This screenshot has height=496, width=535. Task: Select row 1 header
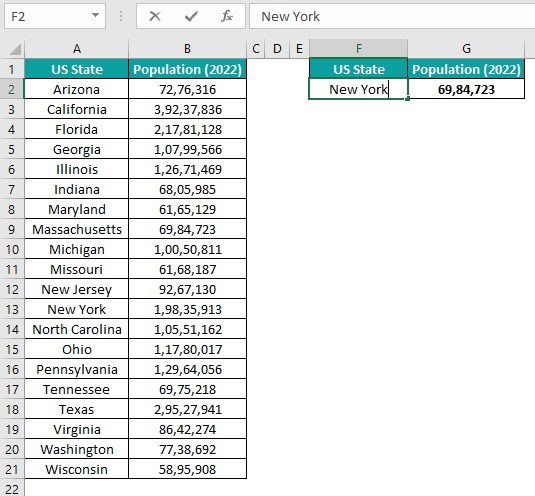[x=12, y=69]
